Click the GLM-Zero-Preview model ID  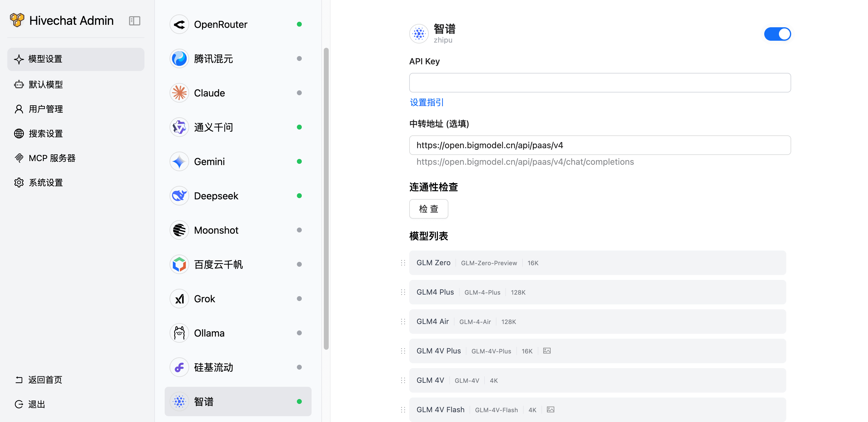[x=489, y=263]
